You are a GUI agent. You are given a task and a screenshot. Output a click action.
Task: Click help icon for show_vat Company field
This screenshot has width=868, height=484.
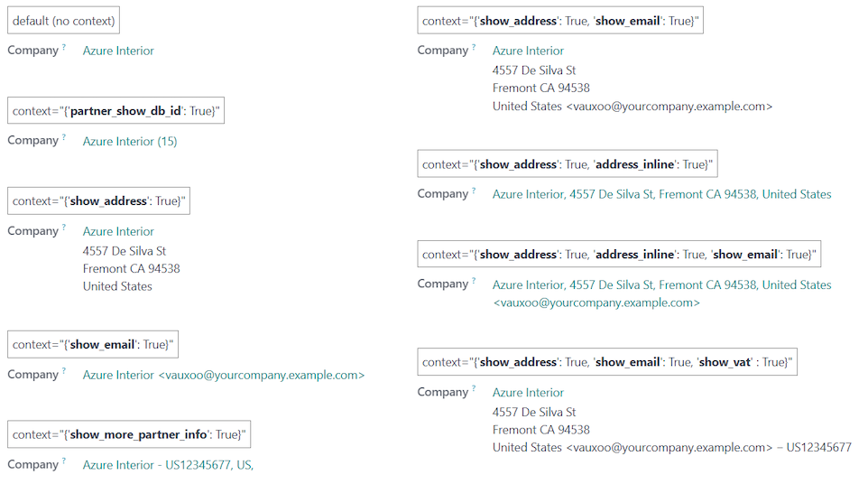click(474, 389)
